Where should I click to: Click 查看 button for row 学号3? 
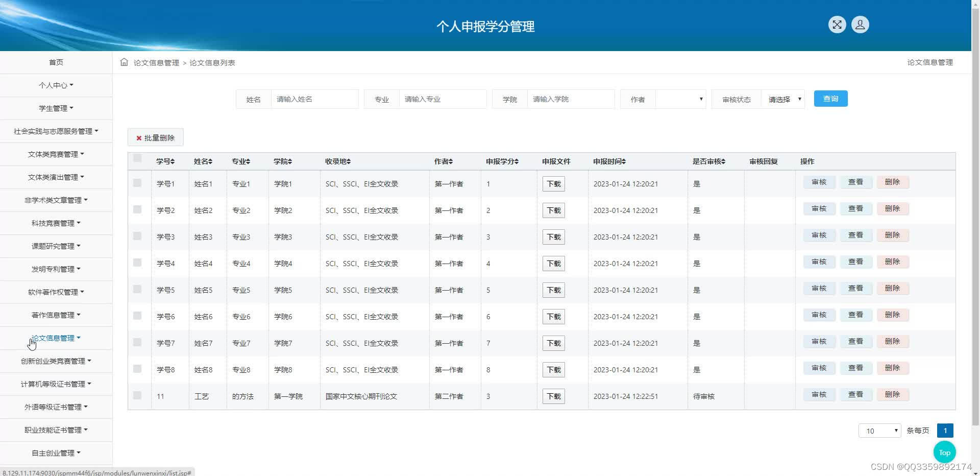(856, 235)
